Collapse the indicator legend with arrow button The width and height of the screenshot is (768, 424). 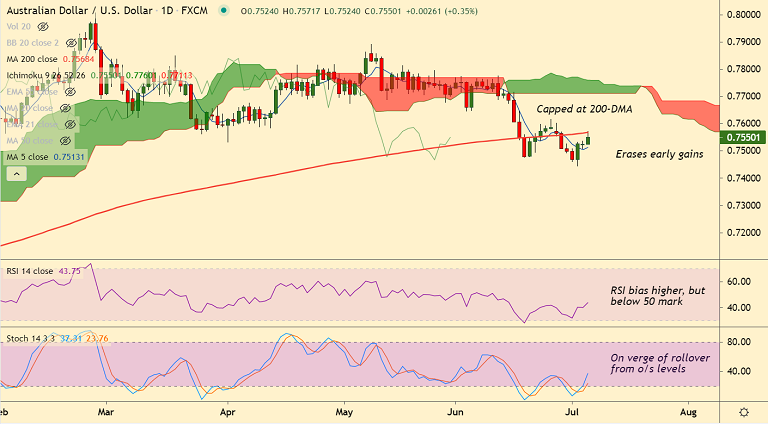pyautogui.click(x=17, y=174)
